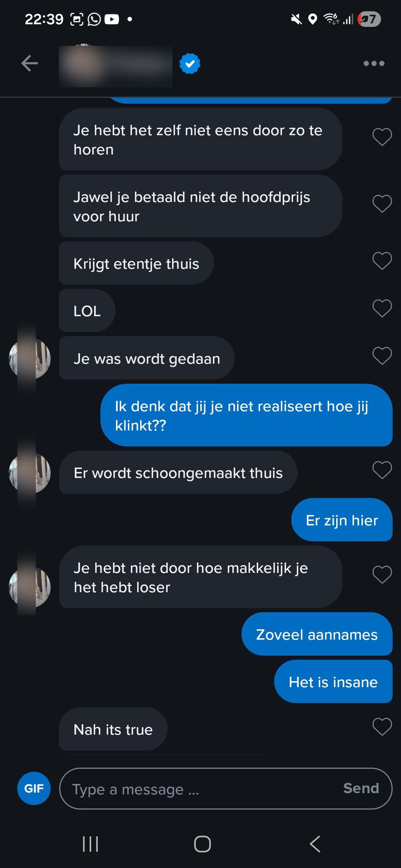
Task: Like the "makkelijk je het hebt loser" message
Action: pos(382,575)
